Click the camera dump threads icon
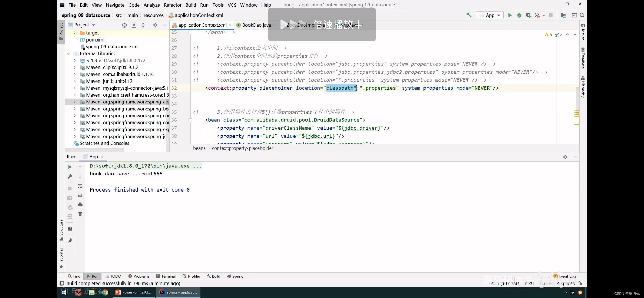644x298 pixels. coord(70,198)
